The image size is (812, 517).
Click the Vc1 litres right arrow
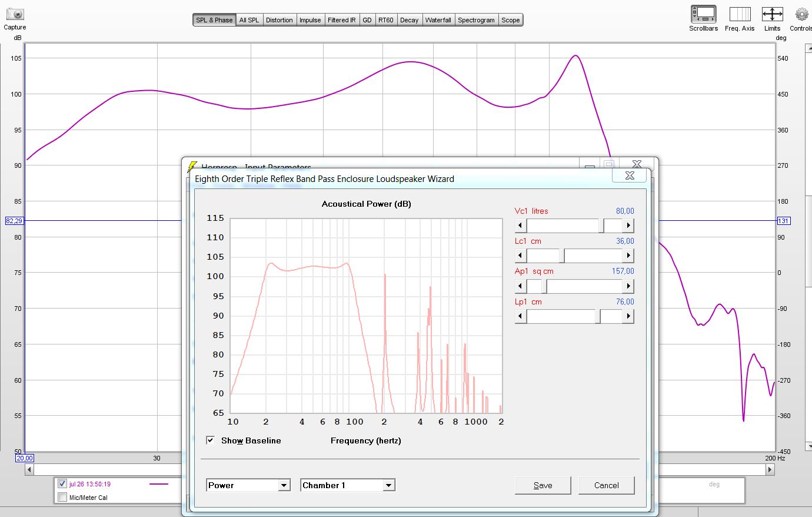click(x=628, y=226)
